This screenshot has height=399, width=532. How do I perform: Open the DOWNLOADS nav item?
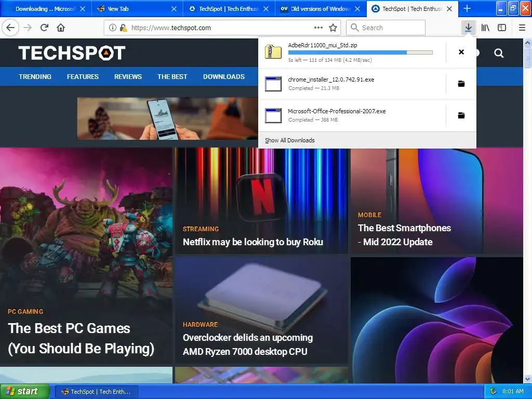click(224, 77)
